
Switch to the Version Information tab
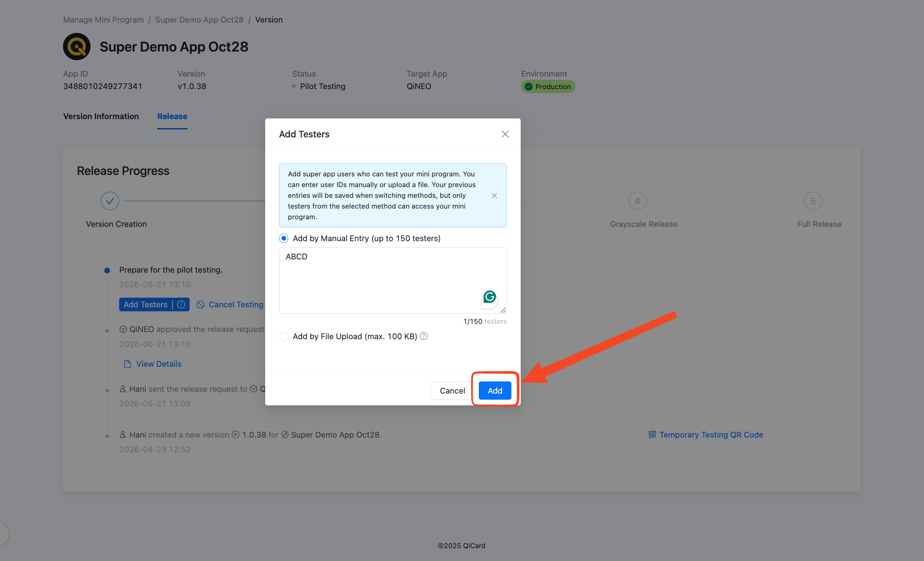coord(101,116)
